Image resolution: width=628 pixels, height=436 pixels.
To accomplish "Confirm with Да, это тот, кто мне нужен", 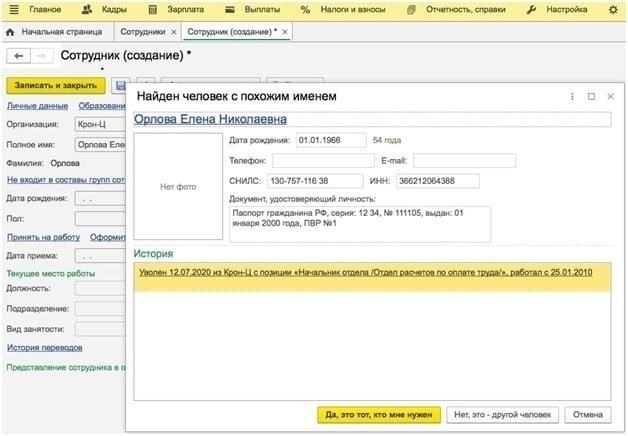I will [380, 414].
